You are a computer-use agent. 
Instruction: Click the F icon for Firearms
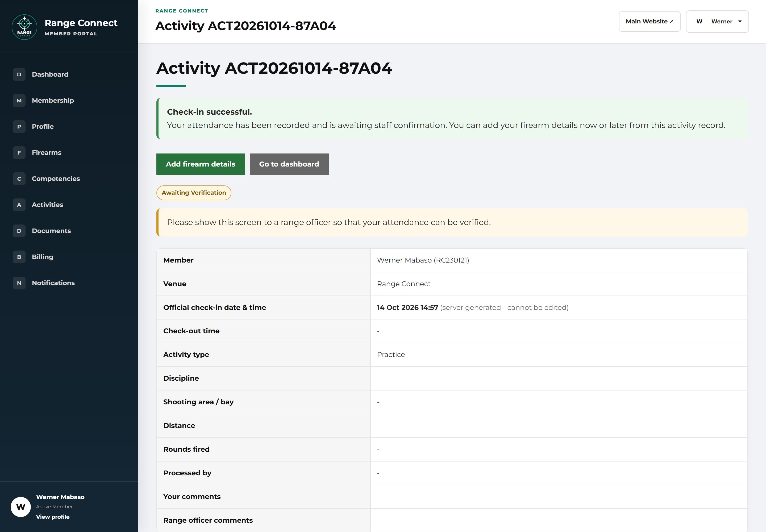tap(19, 152)
